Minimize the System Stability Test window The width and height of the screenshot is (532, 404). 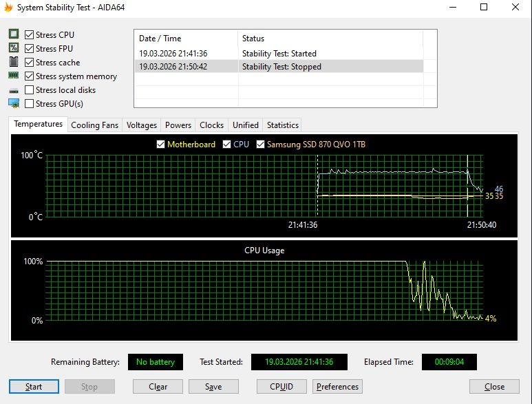click(x=453, y=7)
